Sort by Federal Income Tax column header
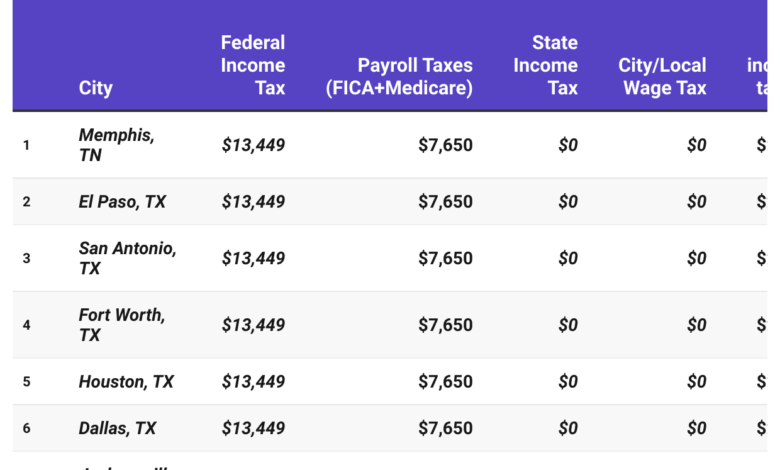 point(253,66)
